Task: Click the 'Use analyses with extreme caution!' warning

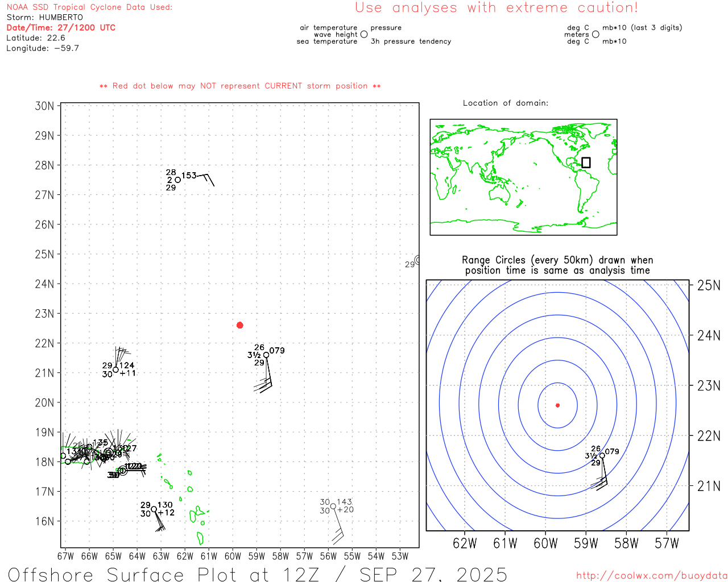Action: coord(497,7)
